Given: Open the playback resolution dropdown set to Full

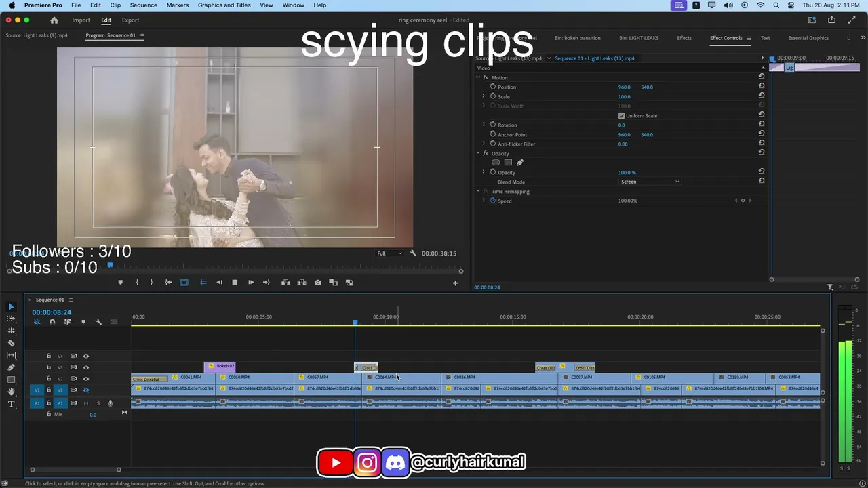Looking at the screenshot, I should coord(390,253).
